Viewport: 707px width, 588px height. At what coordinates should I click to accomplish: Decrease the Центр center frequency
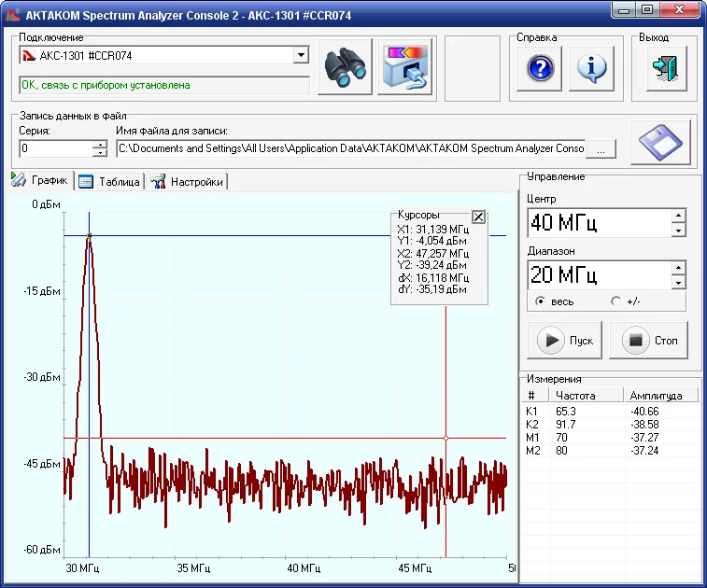(x=678, y=230)
